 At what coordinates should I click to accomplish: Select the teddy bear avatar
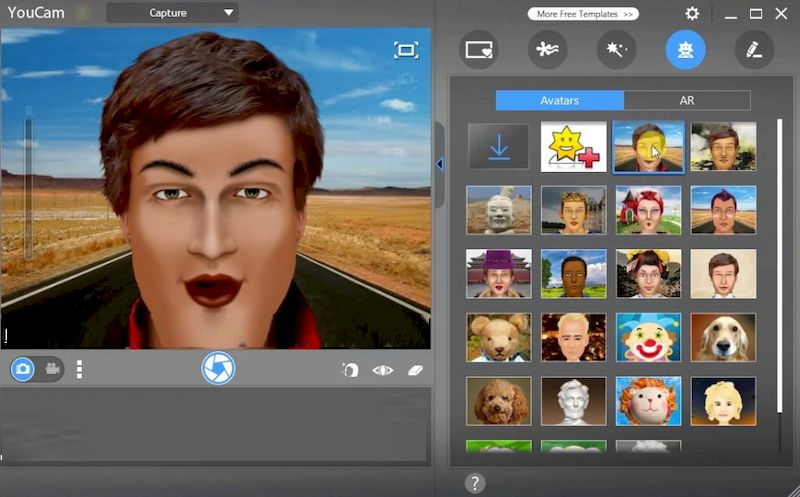(x=498, y=338)
